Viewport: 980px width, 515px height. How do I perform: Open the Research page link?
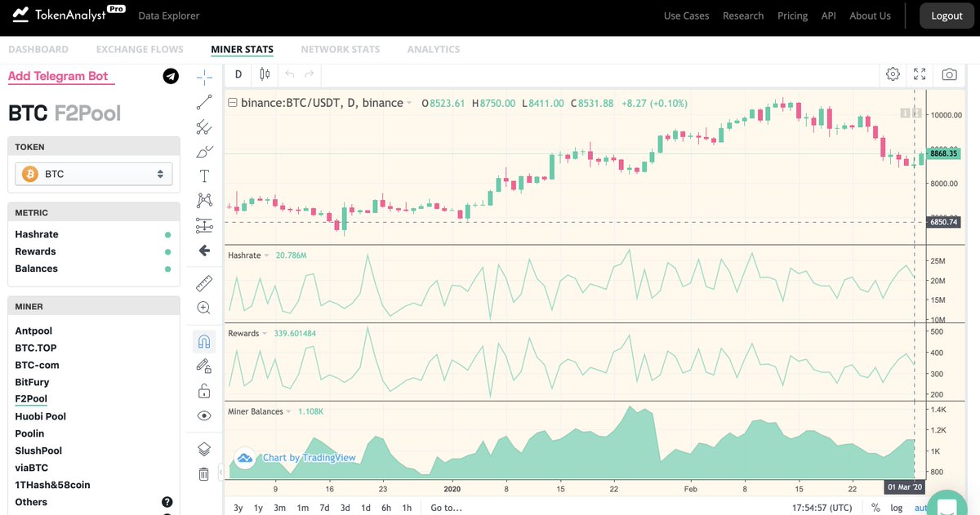[x=743, y=16]
